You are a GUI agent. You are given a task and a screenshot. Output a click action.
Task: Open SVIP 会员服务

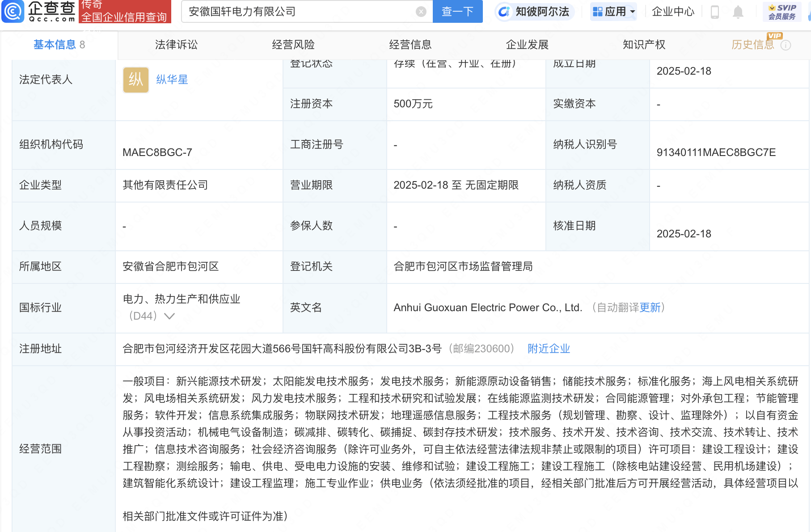coord(782,12)
